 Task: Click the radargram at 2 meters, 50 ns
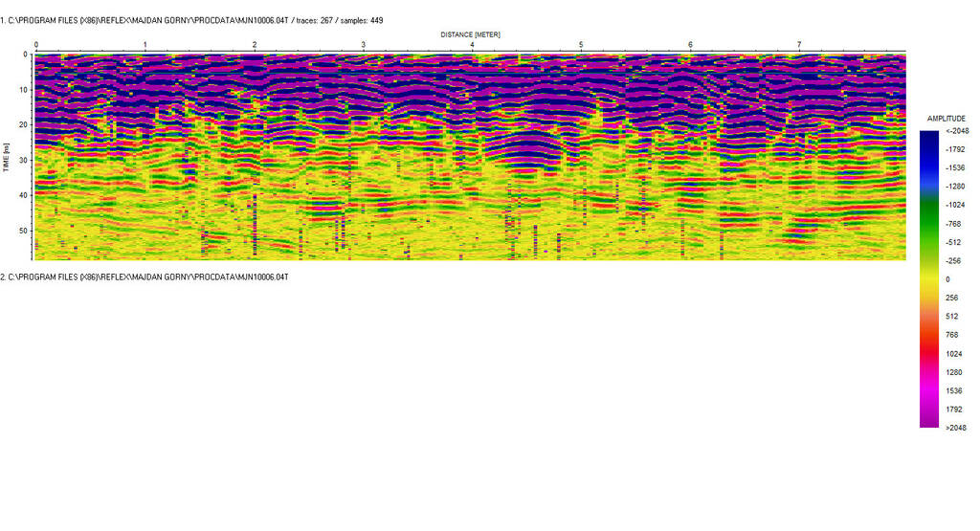click(255, 231)
